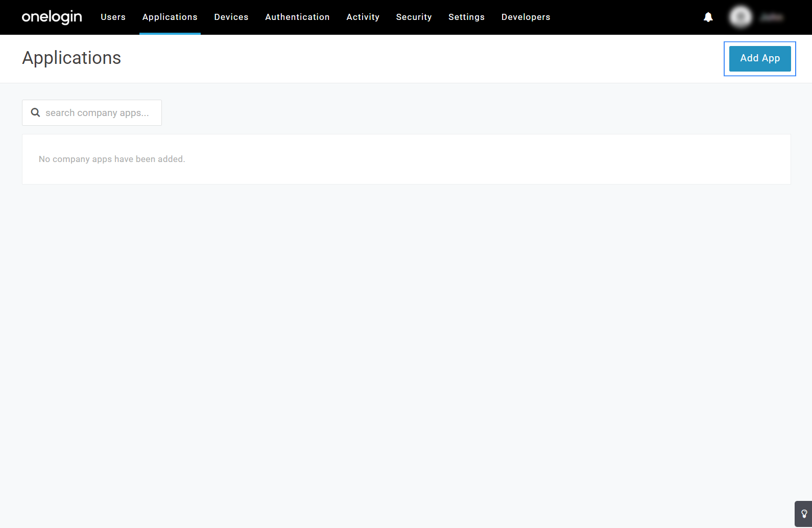Expand the Security menu
Viewport: 812px width, 528px height.
414,17
